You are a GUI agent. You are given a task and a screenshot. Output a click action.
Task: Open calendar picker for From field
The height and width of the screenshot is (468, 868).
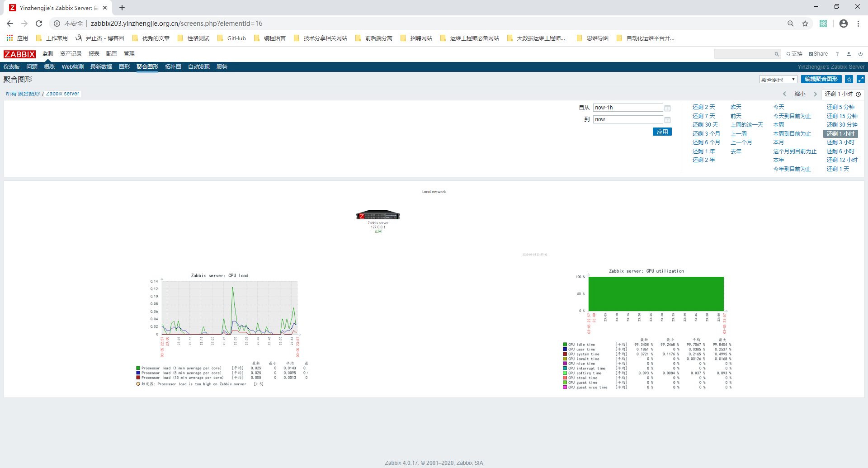point(667,108)
